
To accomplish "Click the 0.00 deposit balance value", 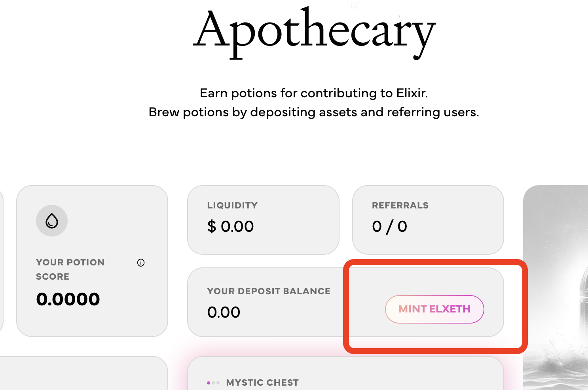I will tap(224, 312).
